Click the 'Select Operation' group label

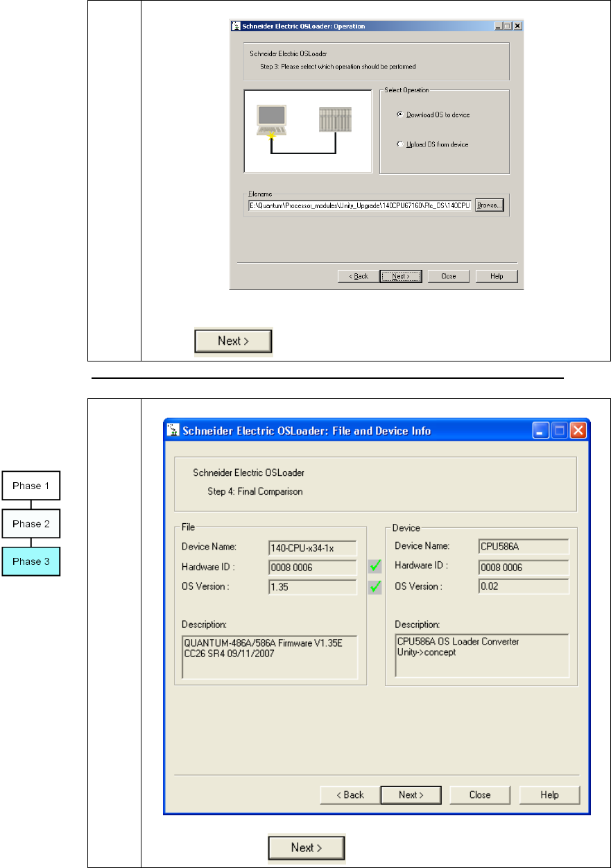coord(406,90)
